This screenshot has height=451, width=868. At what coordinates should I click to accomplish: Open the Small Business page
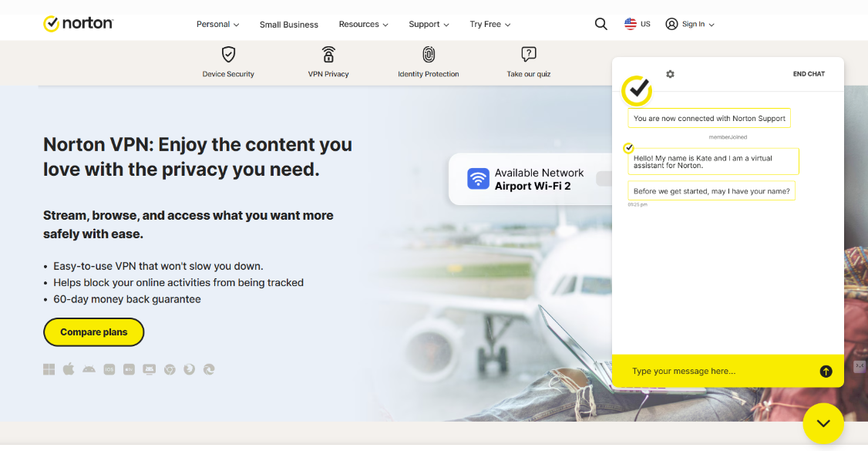pyautogui.click(x=289, y=25)
